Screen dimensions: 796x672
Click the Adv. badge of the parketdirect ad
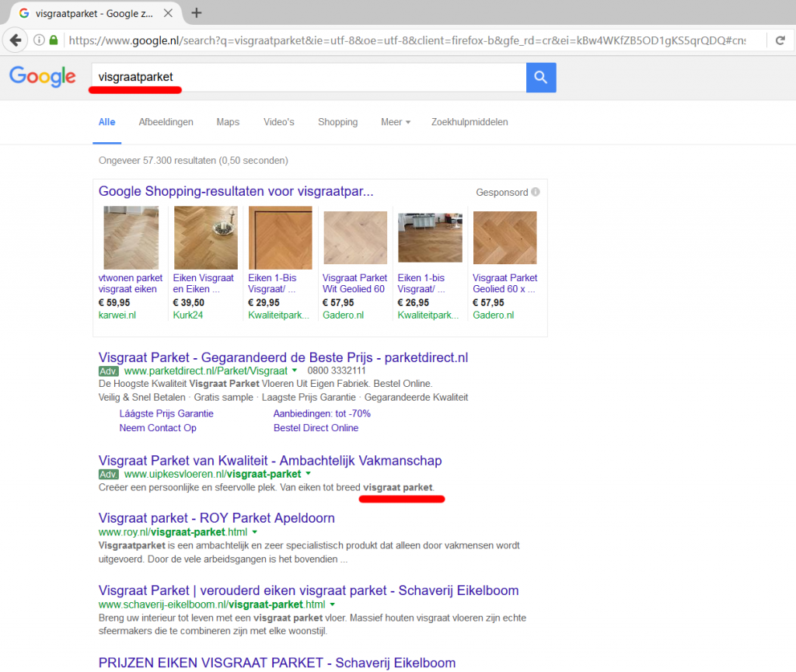click(108, 371)
